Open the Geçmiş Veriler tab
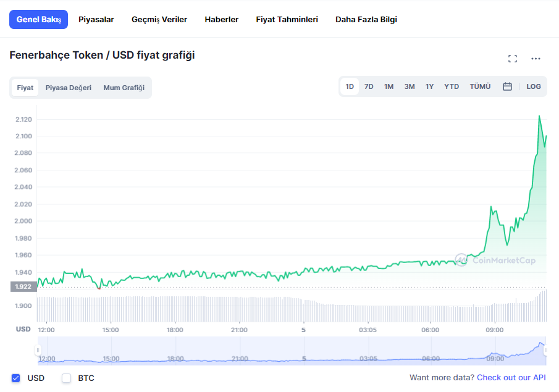The height and width of the screenshot is (392, 559). [x=159, y=20]
